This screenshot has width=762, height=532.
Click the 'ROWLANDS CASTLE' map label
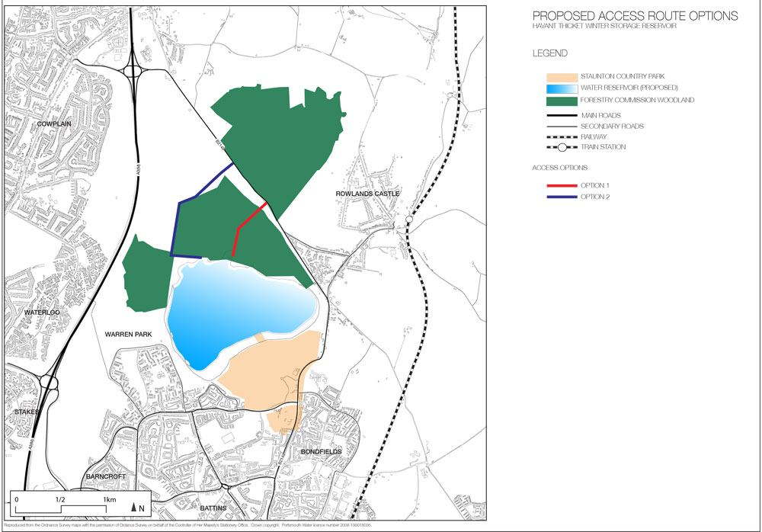pos(367,194)
